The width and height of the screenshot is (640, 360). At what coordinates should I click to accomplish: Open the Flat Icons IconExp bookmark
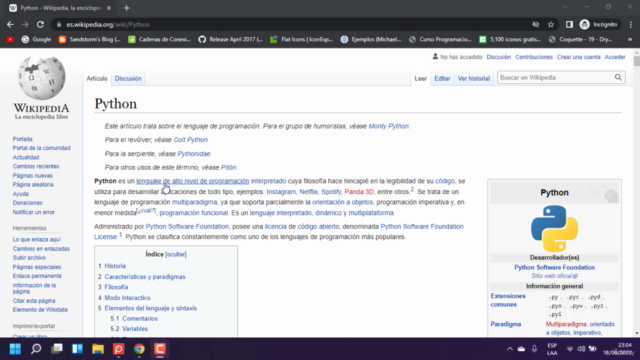302,39
